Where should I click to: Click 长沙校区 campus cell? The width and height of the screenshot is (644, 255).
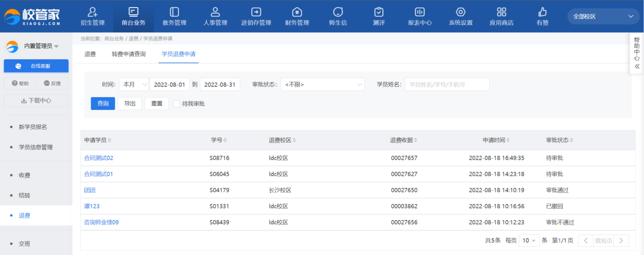[x=280, y=190]
